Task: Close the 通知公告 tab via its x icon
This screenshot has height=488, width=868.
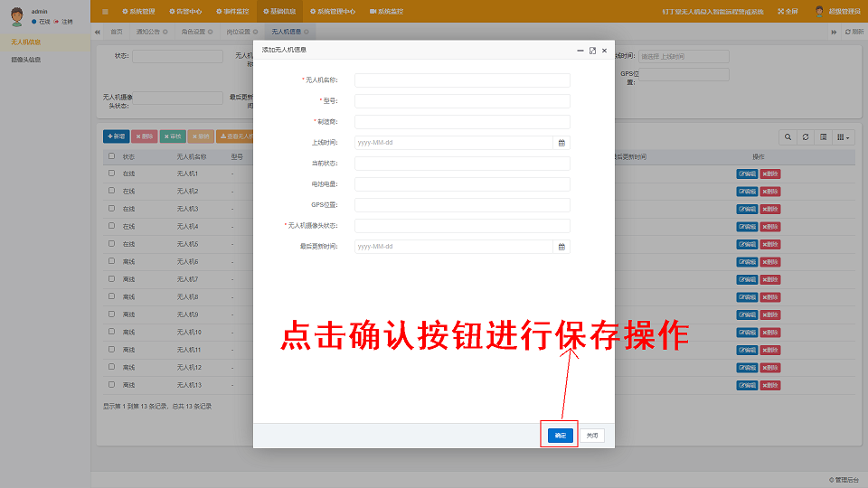Action: (165, 32)
